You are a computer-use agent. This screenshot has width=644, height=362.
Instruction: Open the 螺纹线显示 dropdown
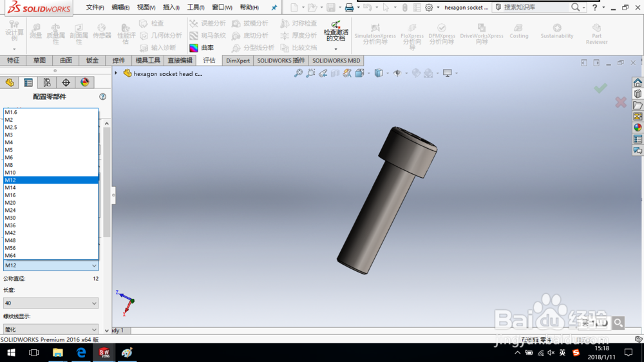tap(51, 329)
